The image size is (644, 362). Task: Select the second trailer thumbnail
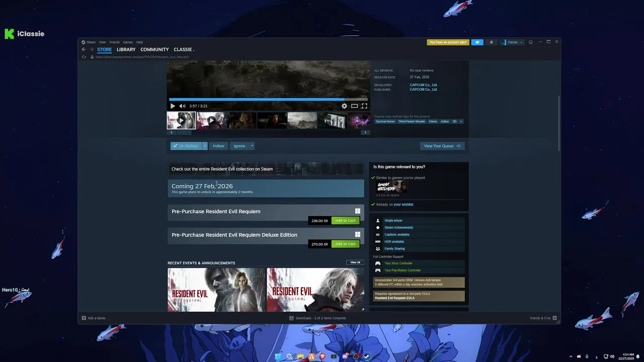tap(211, 121)
